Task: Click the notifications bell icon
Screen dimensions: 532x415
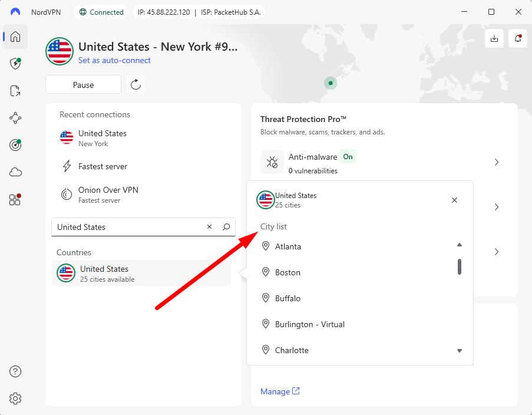Action: click(517, 38)
